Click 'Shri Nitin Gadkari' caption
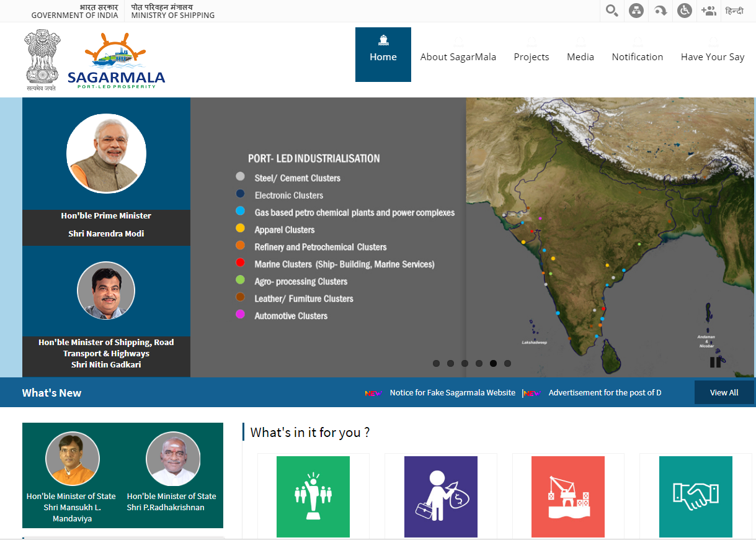This screenshot has height=540, width=756. point(106,364)
